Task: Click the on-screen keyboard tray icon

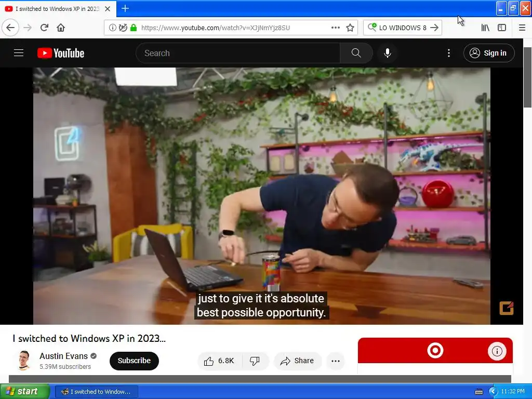Action: [x=478, y=392]
